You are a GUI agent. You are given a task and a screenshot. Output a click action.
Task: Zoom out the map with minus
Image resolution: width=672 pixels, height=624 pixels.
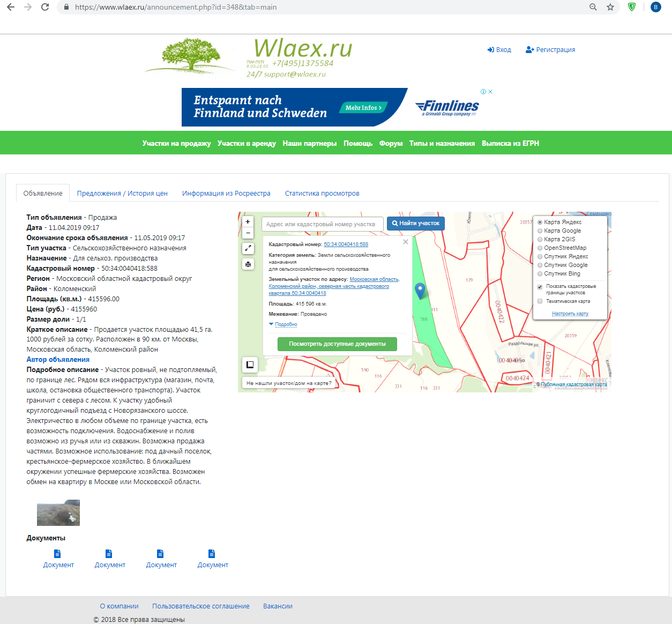[248, 233]
